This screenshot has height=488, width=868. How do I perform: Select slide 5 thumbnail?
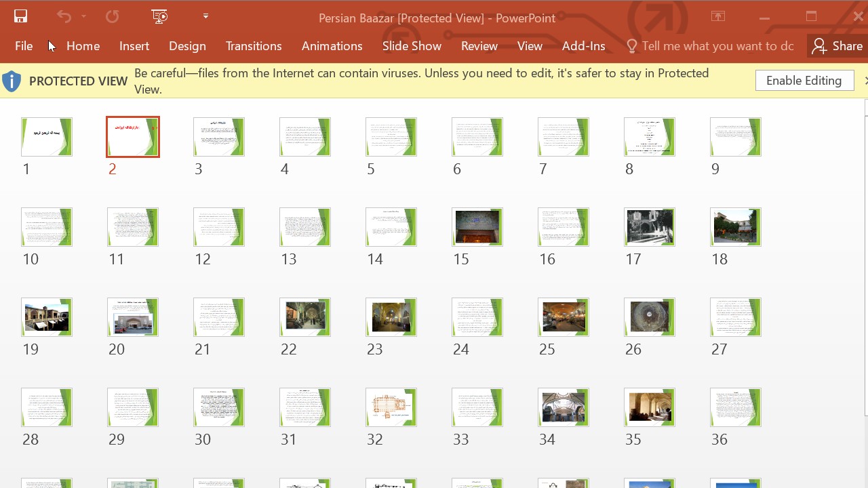click(x=391, y=137)
